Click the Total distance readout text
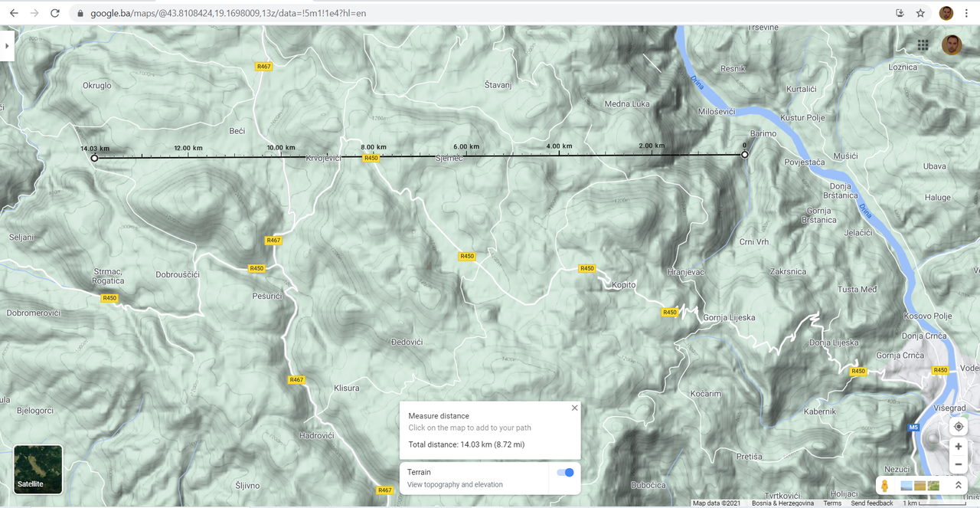 [x=466, y=444]
